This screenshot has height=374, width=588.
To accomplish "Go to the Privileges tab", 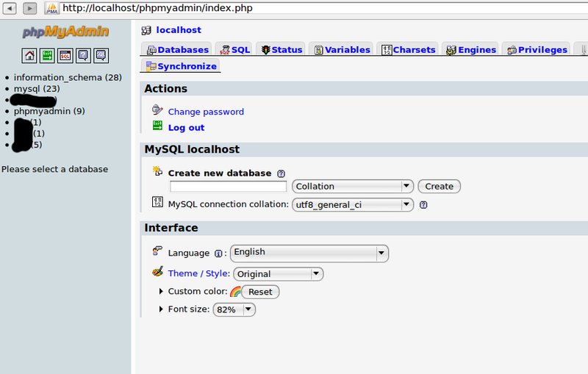I will click(x=537, y=50).
